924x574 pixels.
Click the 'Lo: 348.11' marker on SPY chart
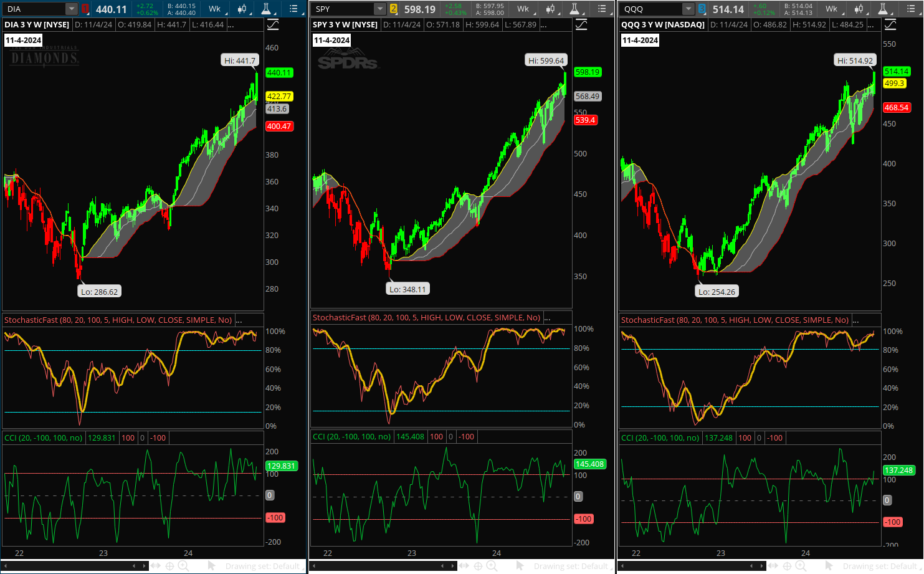pos(407,289)
